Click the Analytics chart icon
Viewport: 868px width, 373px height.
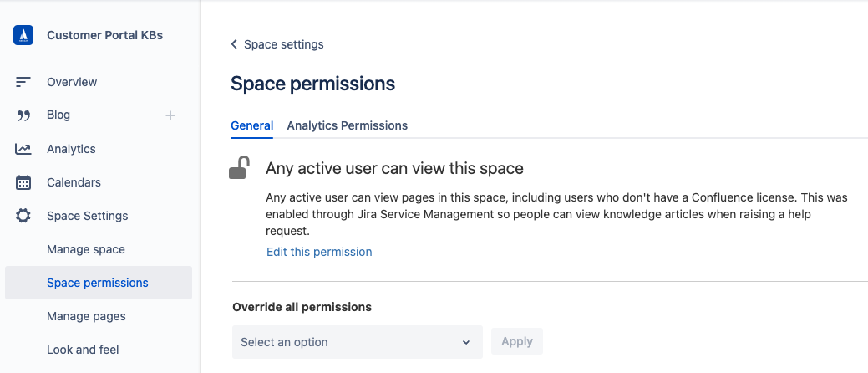(x=23, y=149)
